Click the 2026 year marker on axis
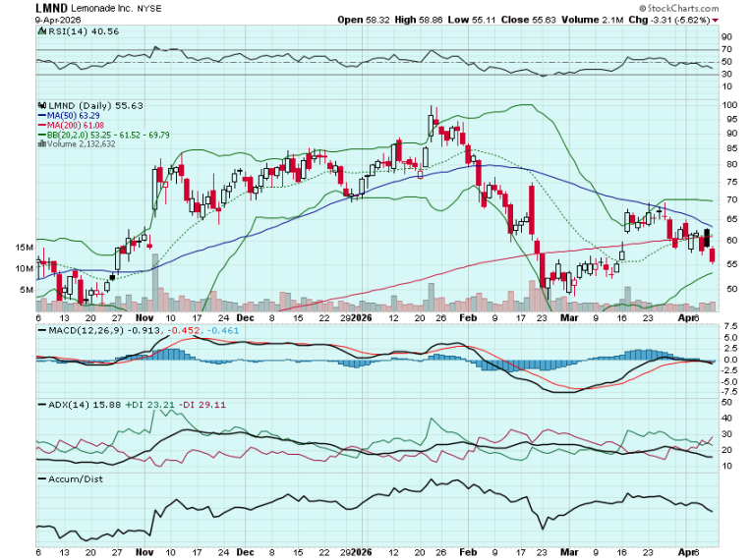The image size is (752, 560). (x=361, y=318)
